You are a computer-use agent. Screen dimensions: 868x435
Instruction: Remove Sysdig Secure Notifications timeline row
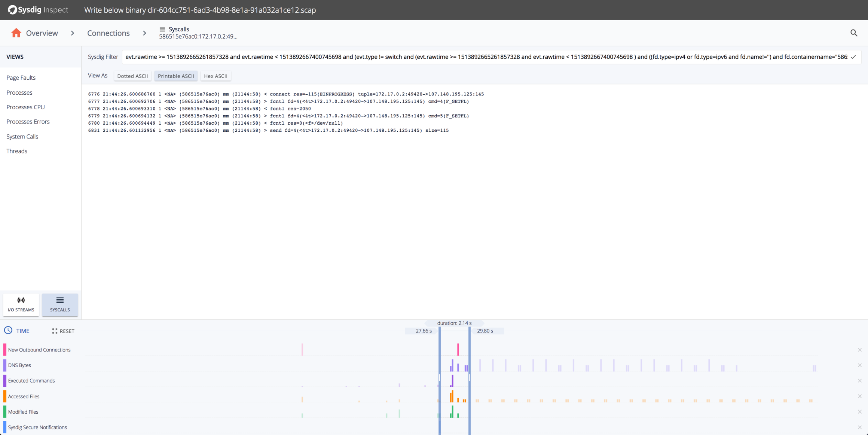pos(860,427)
